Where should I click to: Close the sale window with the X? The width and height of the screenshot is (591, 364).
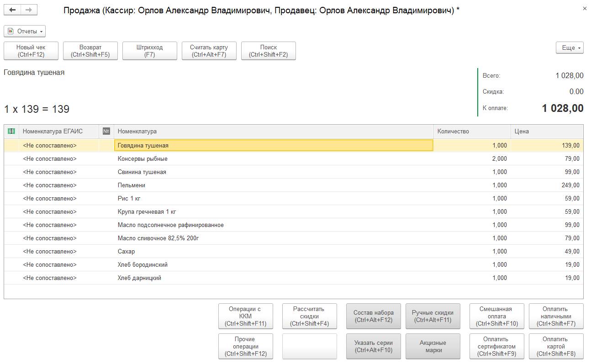[x=585, y=9]
